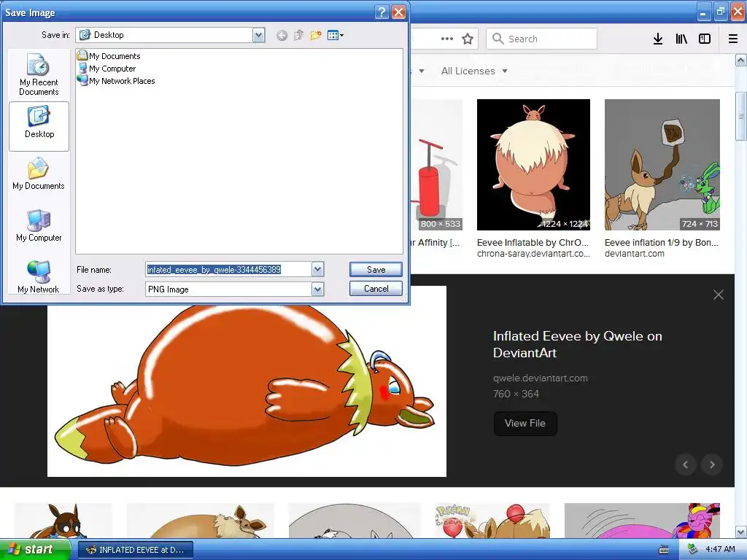Click the browser Search field
This screenshot has width=747, height=560.
542,39
